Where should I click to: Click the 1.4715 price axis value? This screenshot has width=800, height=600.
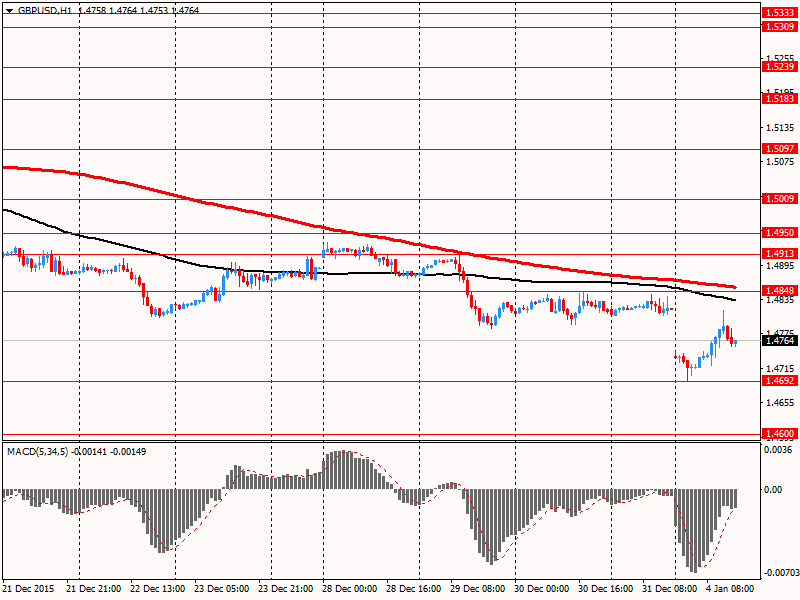click(781, 368)
